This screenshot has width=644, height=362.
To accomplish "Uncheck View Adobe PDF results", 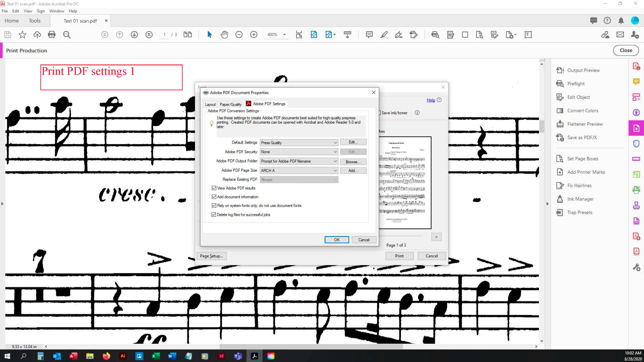I will pos(214,188).
